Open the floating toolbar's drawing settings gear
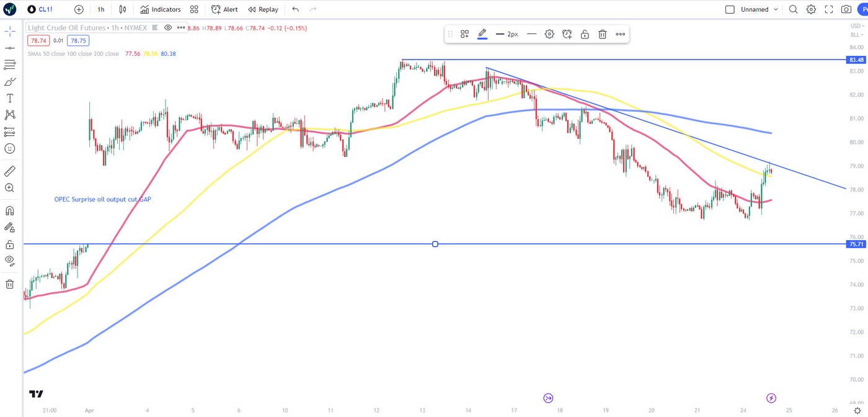Image resolution: width=868 pixels, height=417 pixels. tap(549, 34)
